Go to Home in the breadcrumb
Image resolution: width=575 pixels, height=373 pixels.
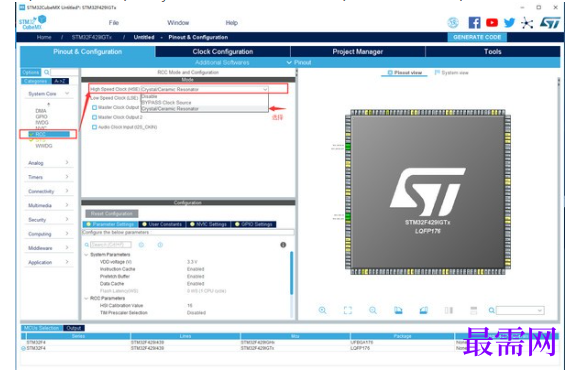[44, 37]
